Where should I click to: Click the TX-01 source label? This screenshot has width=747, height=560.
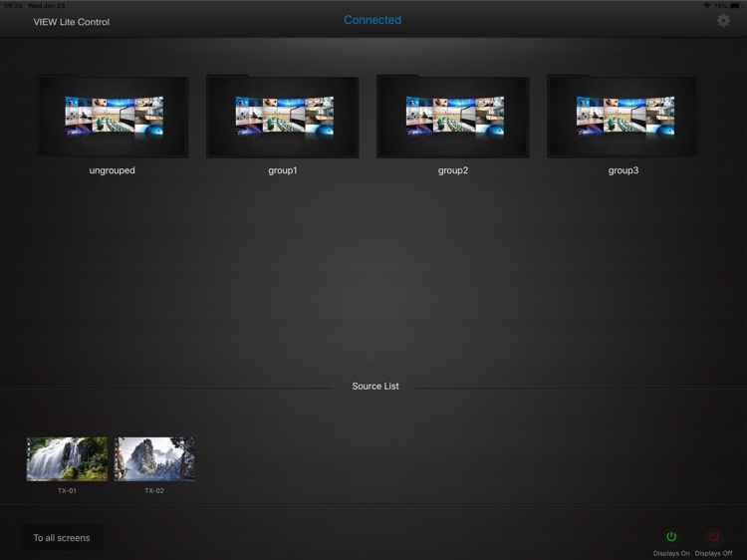click(67, 490)
